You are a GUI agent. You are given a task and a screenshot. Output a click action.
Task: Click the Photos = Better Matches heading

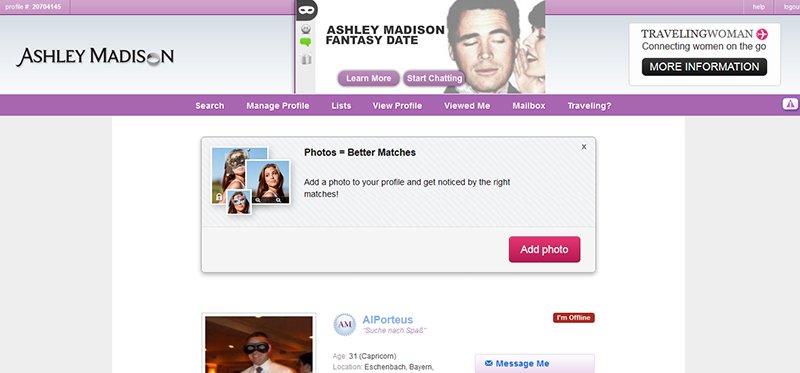tap(360, 153)
